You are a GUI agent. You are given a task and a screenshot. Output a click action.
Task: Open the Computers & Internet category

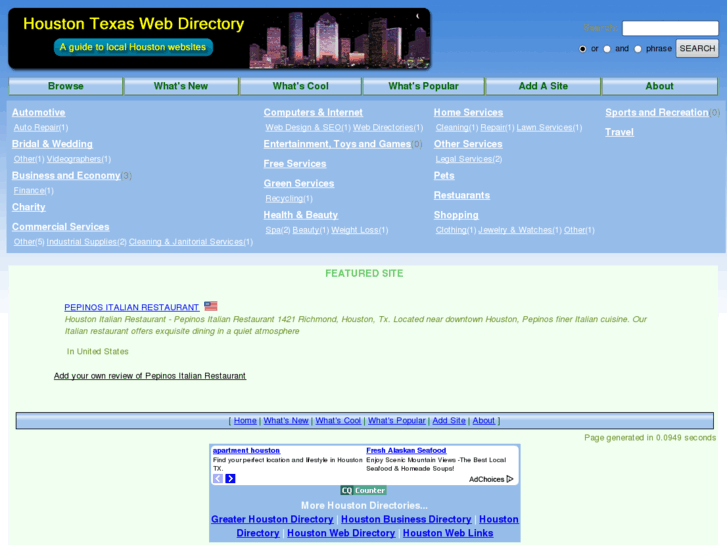tap(313, 112)
